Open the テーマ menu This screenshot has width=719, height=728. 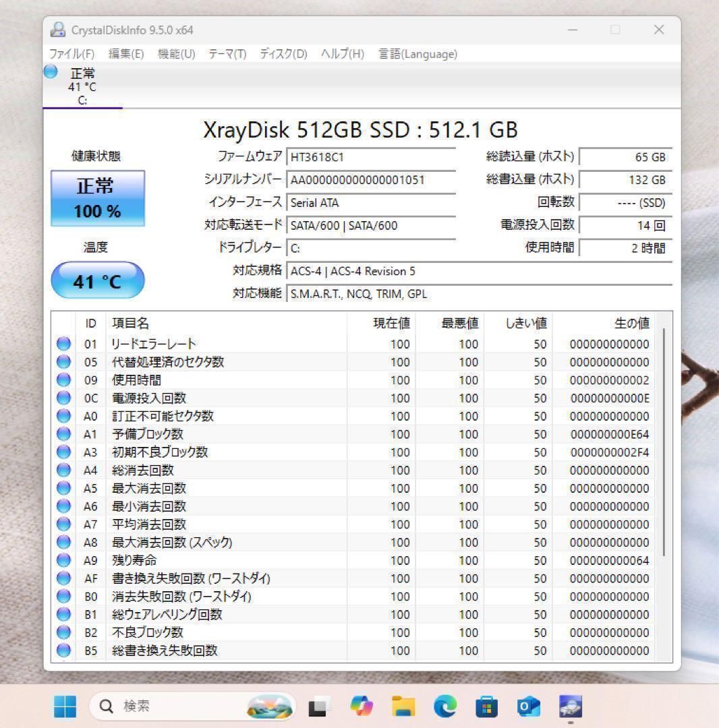[x=227, y=54]
